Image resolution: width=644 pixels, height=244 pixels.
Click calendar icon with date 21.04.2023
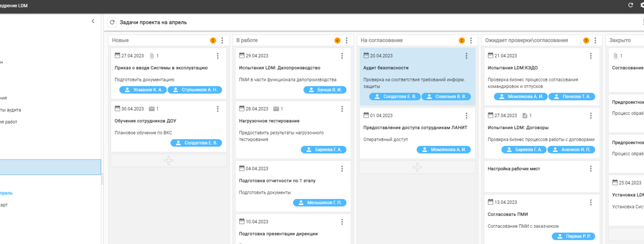[x=491, y=55]
